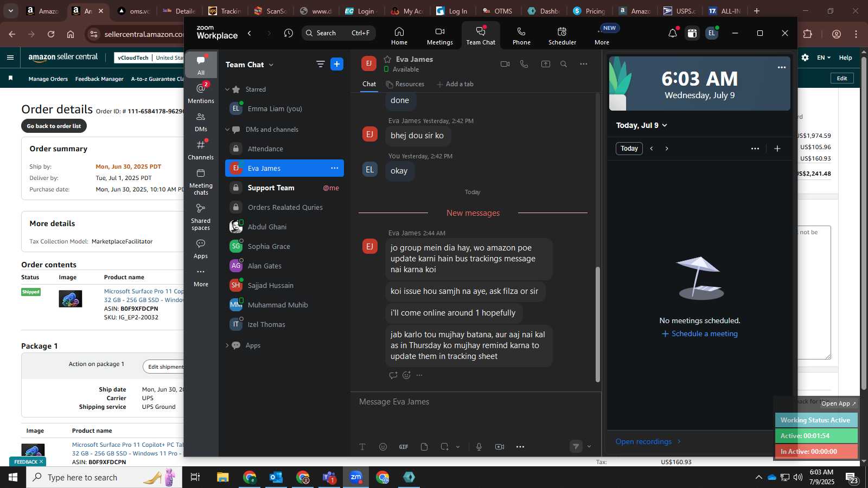Click the Zoom search box

point(337,33)
